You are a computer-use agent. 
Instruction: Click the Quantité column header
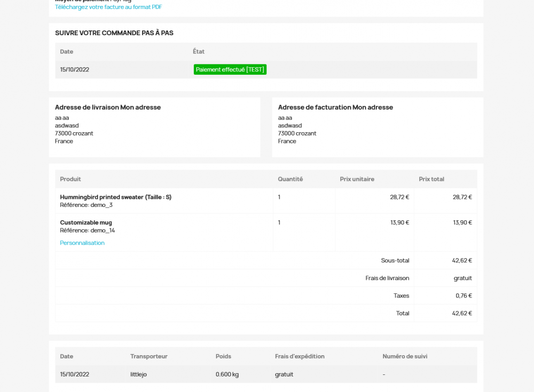point(290,179)
